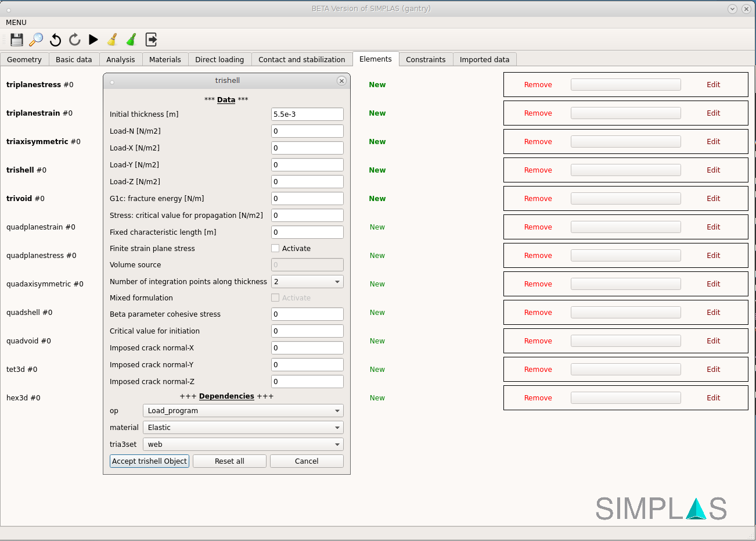The width and height of the screenshot is (756, 541).
Task: Click New link for quadshell row
Action: [377, 313]
